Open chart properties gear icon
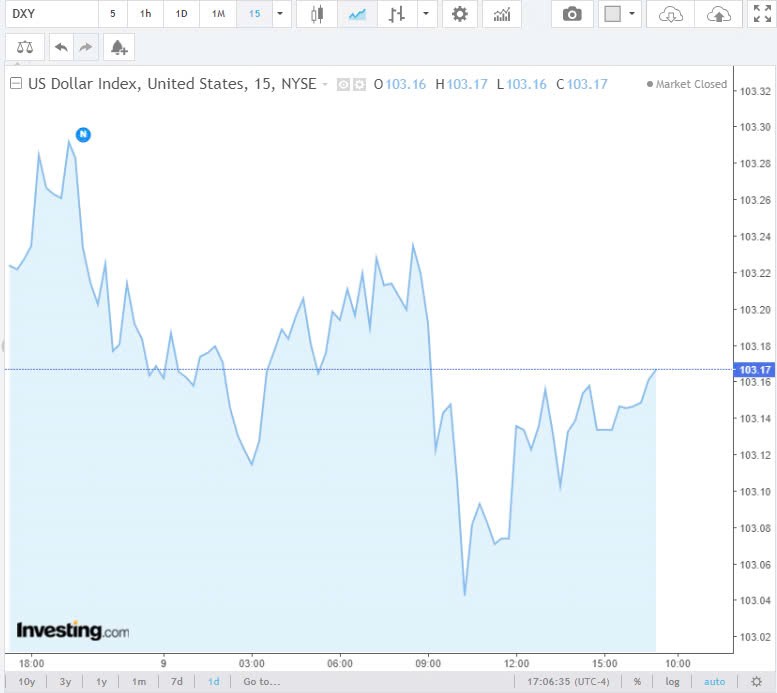The height and width of the screenshot is (693, 777). tap(460, 14)
